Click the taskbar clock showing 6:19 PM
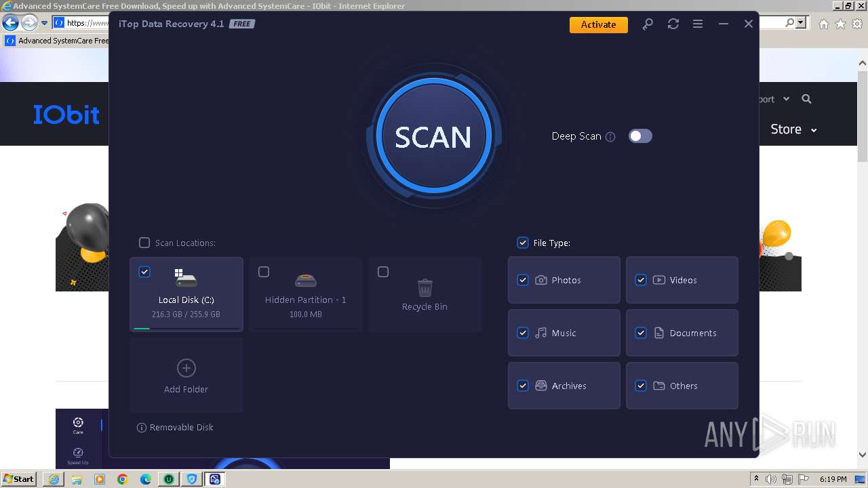 (833, 479)
